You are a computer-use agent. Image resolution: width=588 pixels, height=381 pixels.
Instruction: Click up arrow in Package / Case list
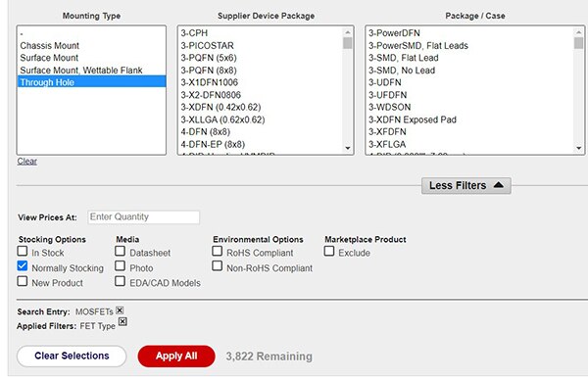coord(578,32)
